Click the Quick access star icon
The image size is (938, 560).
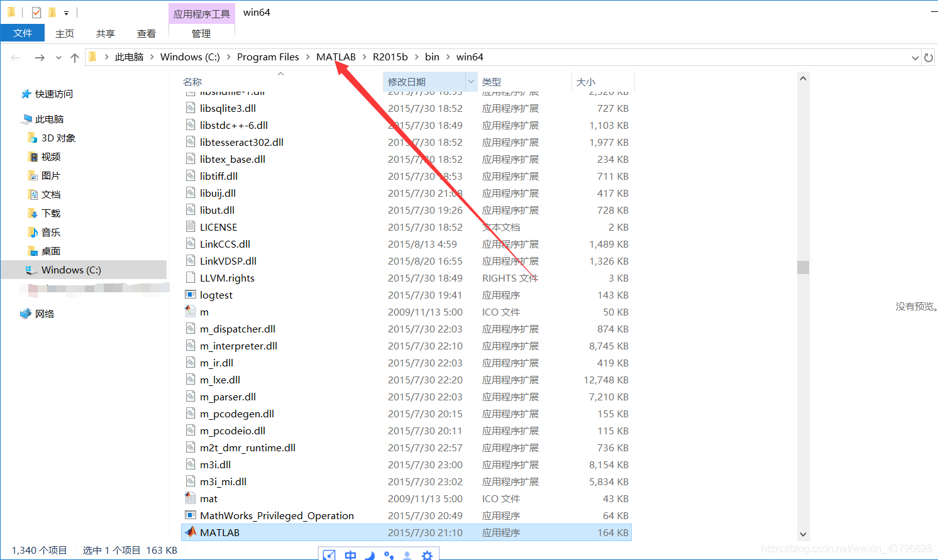click(x=26, y=94)
